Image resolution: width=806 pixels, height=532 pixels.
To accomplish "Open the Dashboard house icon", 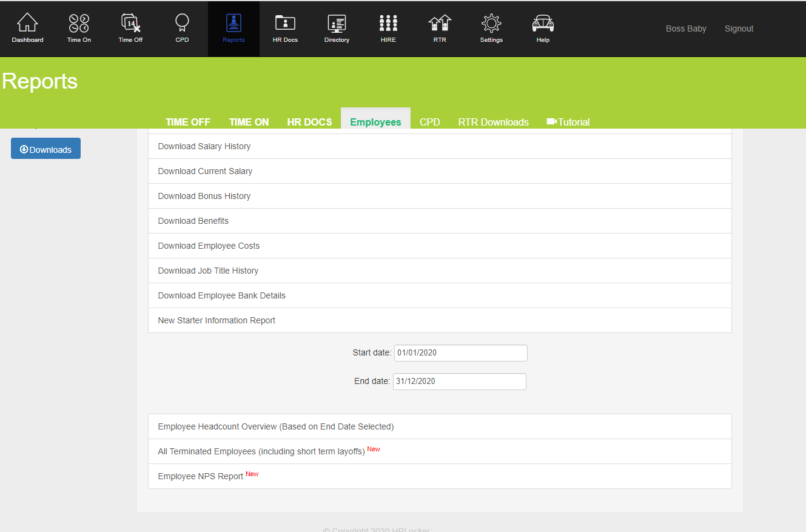I will point(27,24).
